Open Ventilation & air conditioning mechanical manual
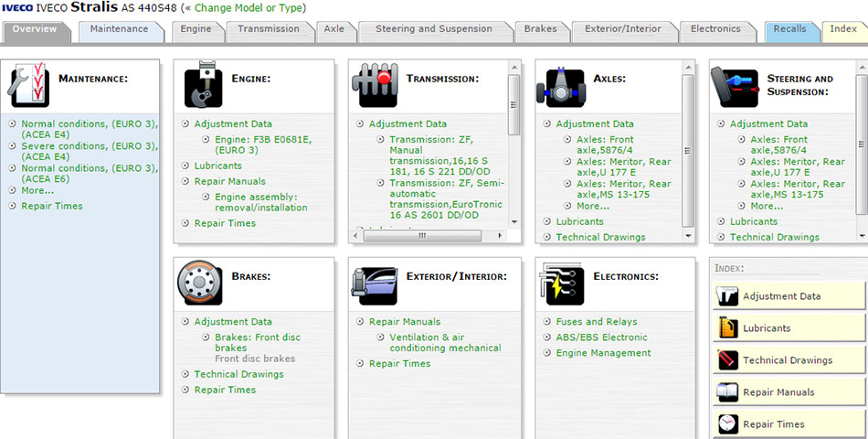The height and width of the screenshot is (439, 868). pyautogui.click(x=445, y=343)
